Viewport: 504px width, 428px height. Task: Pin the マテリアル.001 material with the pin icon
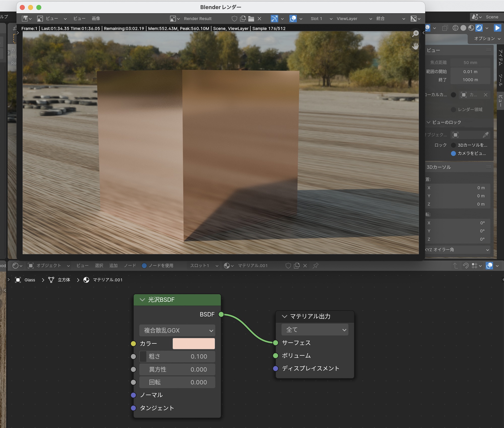316,266
